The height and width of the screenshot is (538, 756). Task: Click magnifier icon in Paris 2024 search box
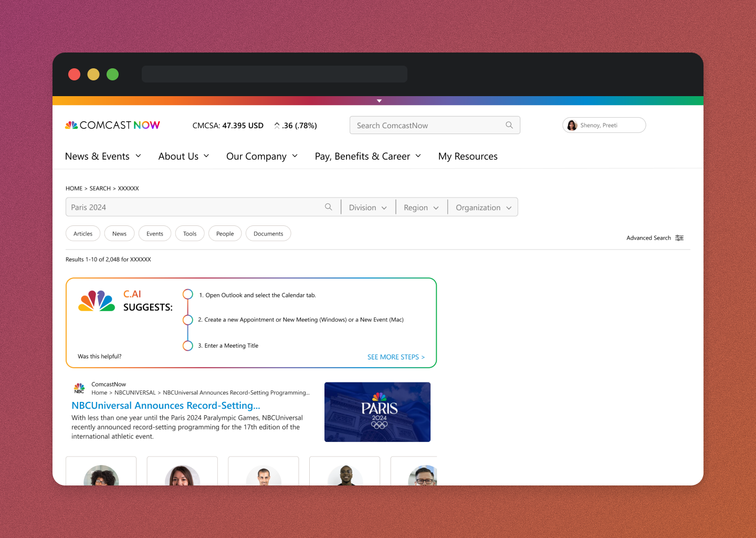pos(329,207)
